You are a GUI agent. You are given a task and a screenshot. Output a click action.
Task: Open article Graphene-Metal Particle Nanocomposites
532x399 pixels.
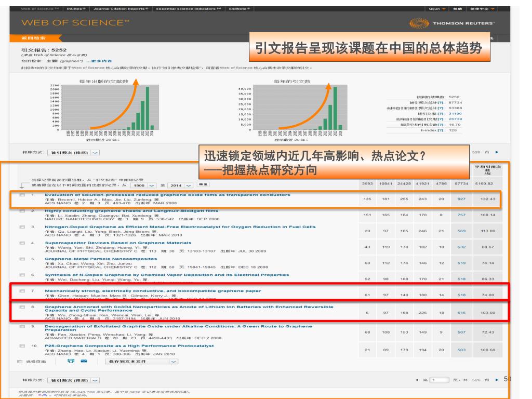tap(101, 259)
